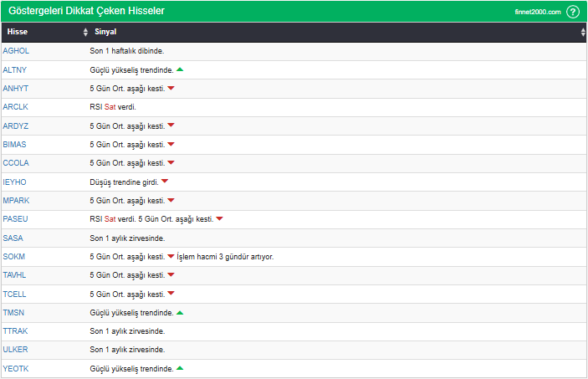Open the ARCLK stock link

tap(15, 106)
